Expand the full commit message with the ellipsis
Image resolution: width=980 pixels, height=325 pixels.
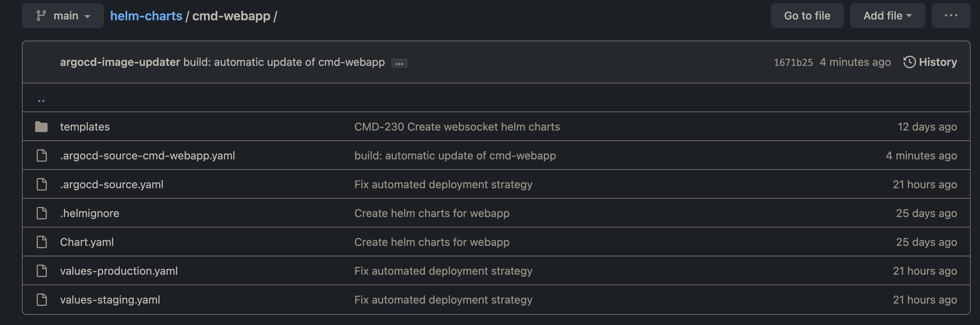(399, 62)
